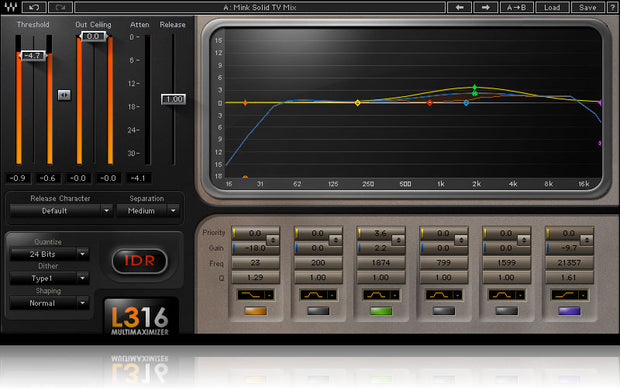Click the Freq field showing 23

click(x=255, y=263)
